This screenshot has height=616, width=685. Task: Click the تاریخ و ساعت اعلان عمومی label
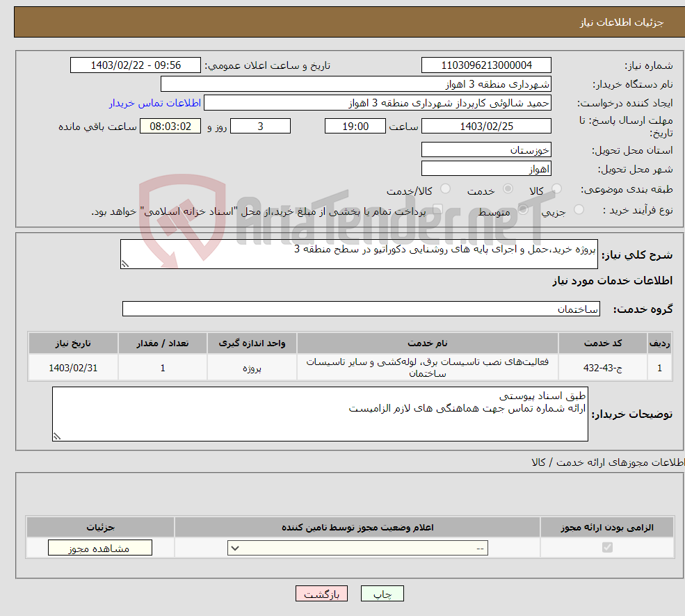[x=267, y=66]
